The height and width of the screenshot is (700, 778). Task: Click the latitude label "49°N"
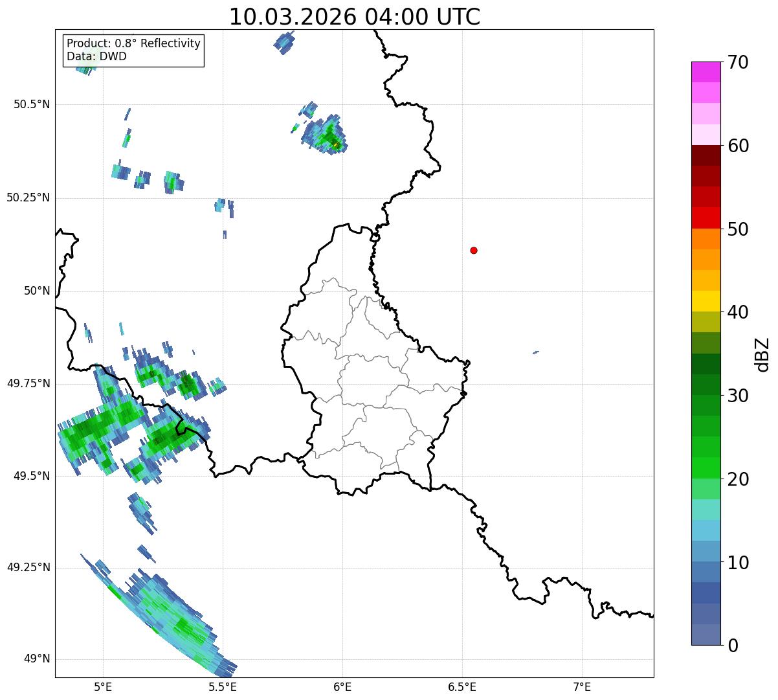(x=38, y=659)
